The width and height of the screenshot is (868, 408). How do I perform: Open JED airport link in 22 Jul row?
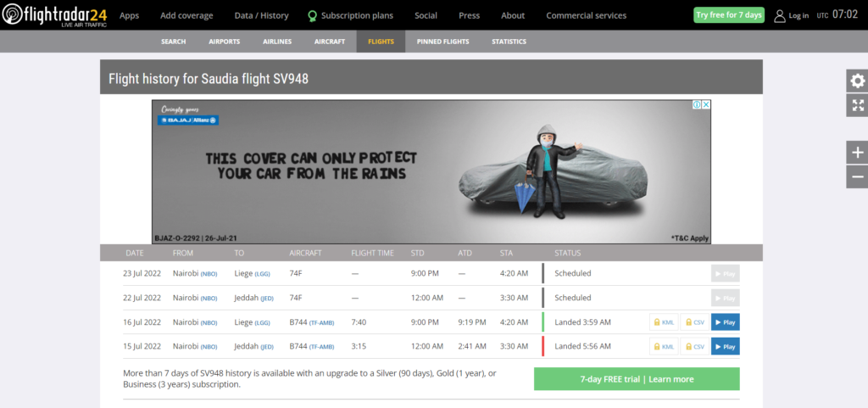[x=267, y=299]
